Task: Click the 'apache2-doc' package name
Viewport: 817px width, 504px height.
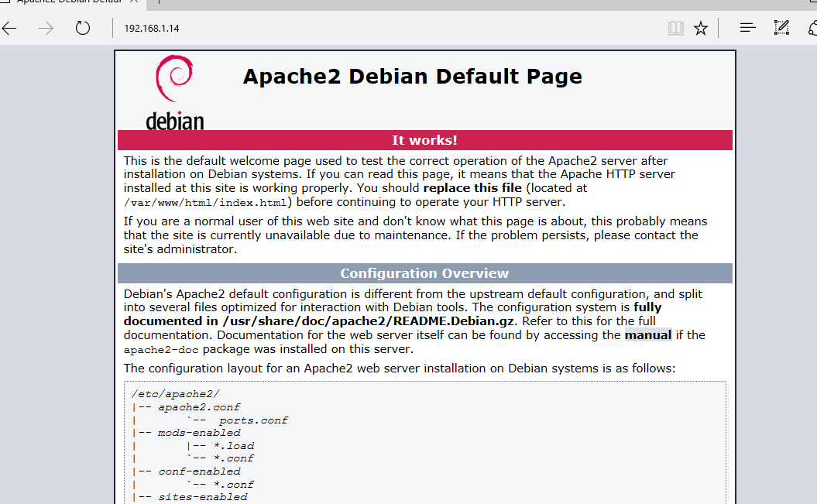Action: click(161, 350)
